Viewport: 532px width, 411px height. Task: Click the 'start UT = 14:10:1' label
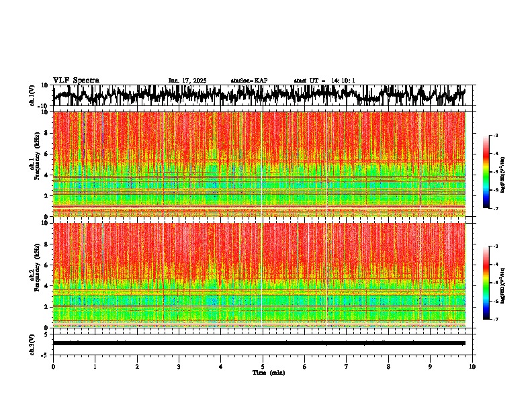(x=324, y=81)
